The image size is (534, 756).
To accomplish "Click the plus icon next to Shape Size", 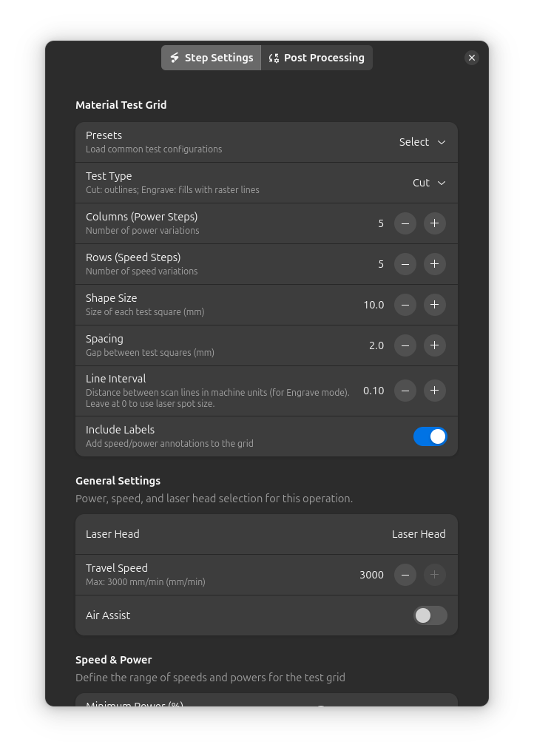I will (x=434, y=305).
